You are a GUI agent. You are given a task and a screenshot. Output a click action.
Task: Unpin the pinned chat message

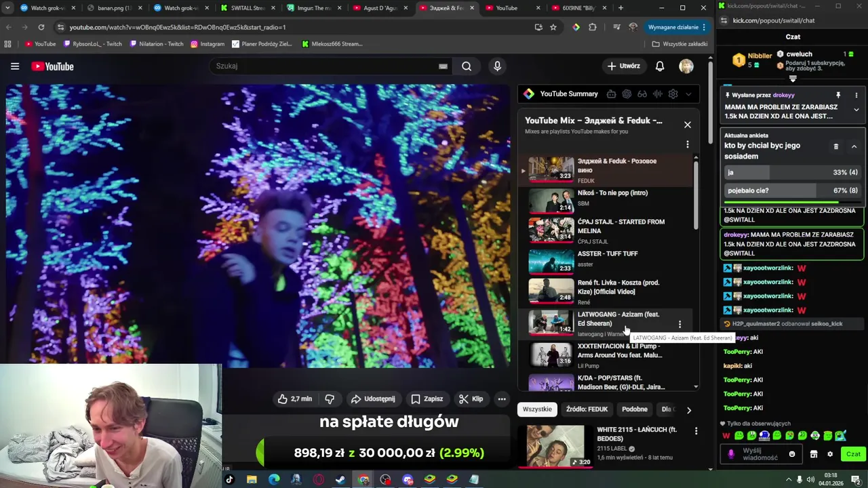[x=838, y=96]
